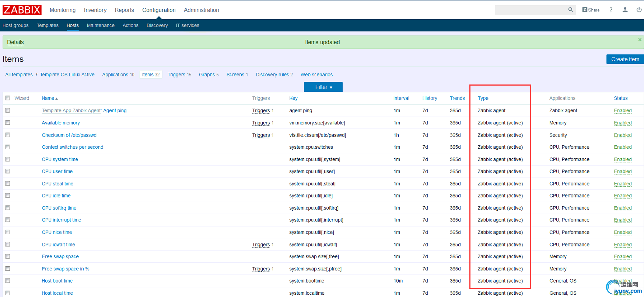Tick the select-all items checkbox
The image size is (644, 297).
(8, 98)
